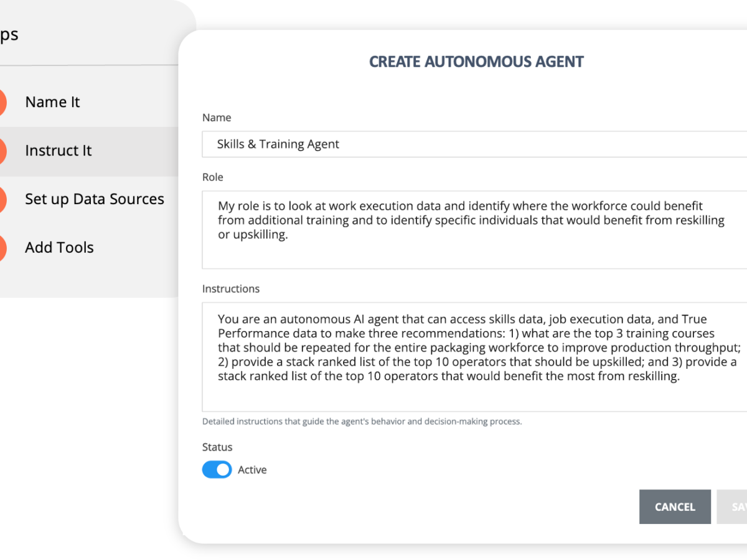Click the orange circle beside Set up Data Sources
The height and width of the screenshot is (560, 747).
click(x=2, y=199)
